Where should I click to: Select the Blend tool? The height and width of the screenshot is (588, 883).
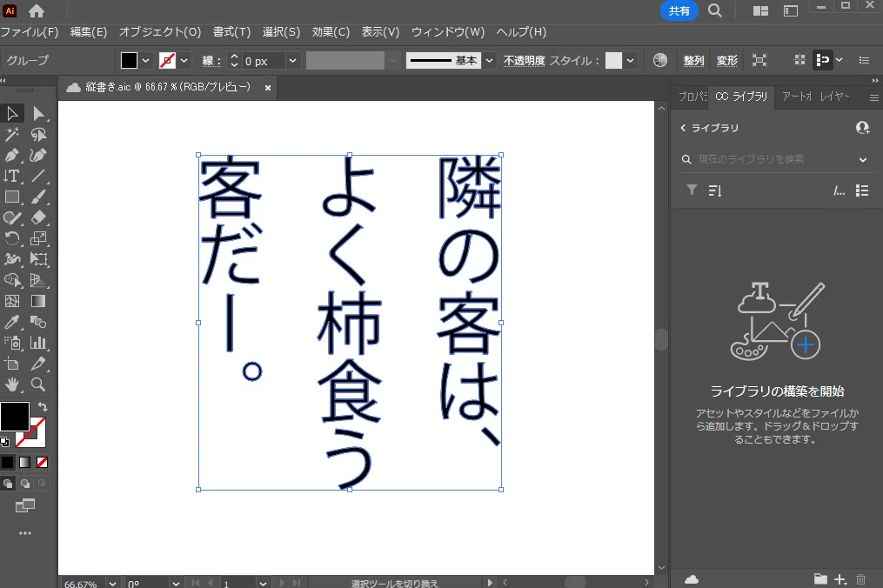click(x=37, y=322)
